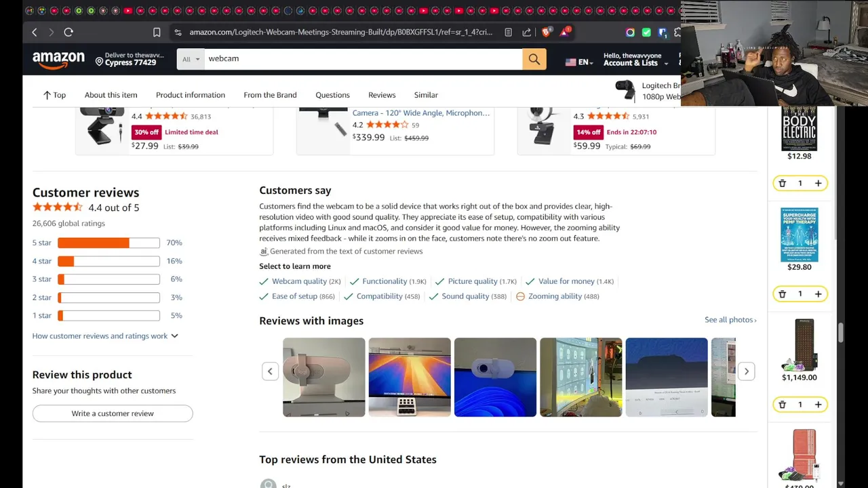Remove the $1,149.00 mat item with trash icon
This screenshot has width=868, height=488.
(782, 404)
